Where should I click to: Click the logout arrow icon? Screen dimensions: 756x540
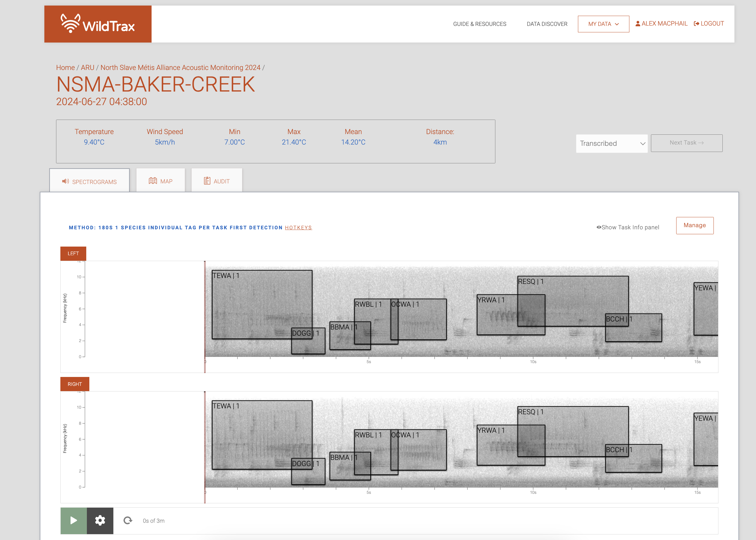tap(697, 24)
